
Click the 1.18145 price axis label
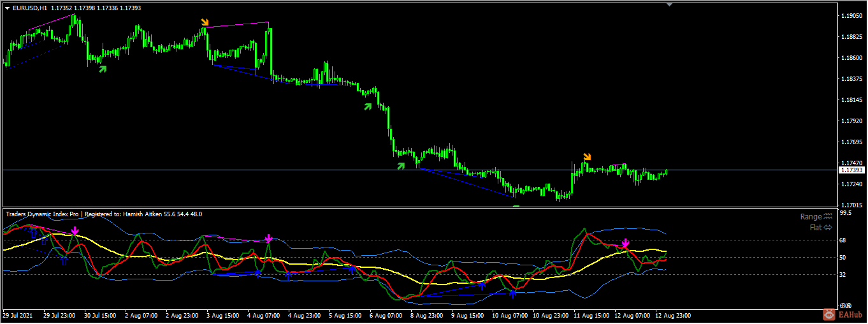pos(852,100)
